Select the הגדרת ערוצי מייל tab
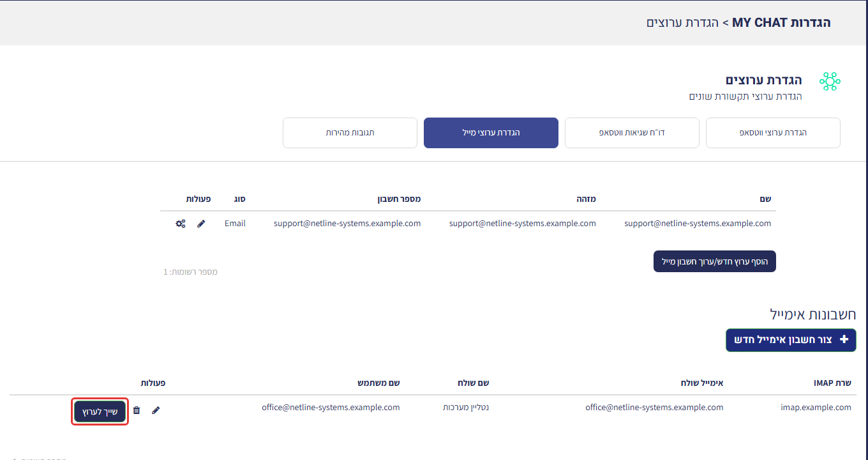Image resolution: width=868 pixels, height=460 pixels. (491, 133)
